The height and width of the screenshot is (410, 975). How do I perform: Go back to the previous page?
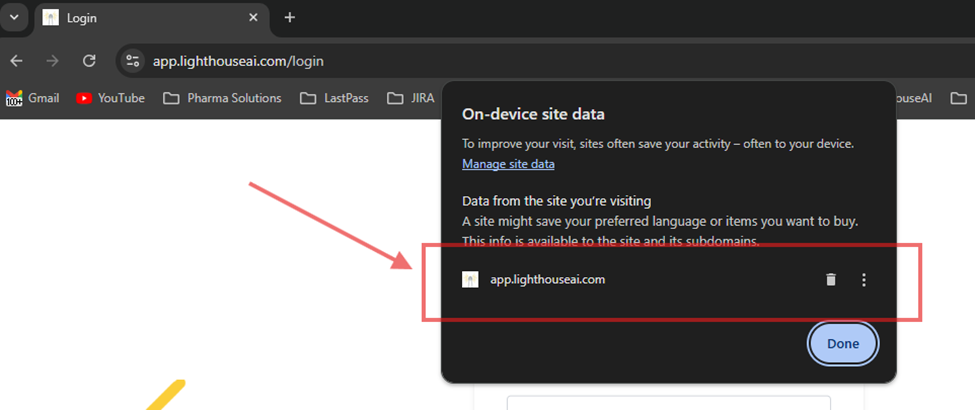tap(16, 61)
